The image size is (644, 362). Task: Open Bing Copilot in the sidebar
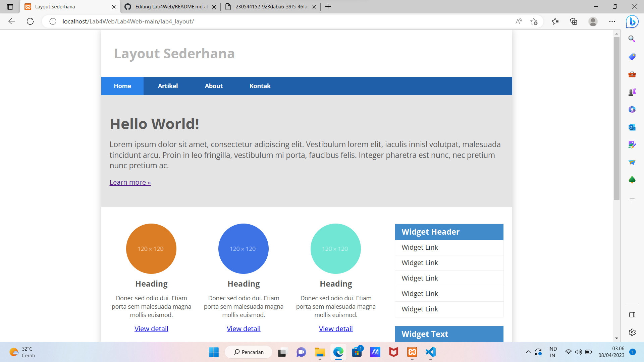tap(632, 21)
